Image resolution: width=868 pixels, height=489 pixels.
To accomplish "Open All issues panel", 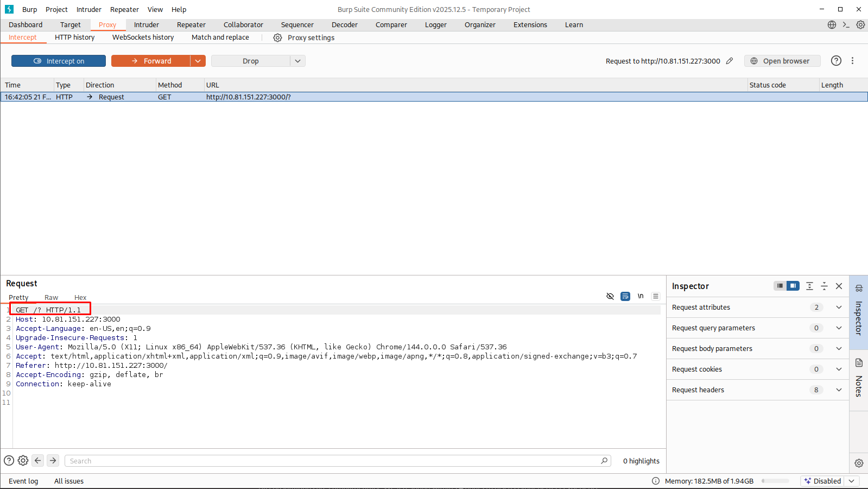I will (69, 481).
